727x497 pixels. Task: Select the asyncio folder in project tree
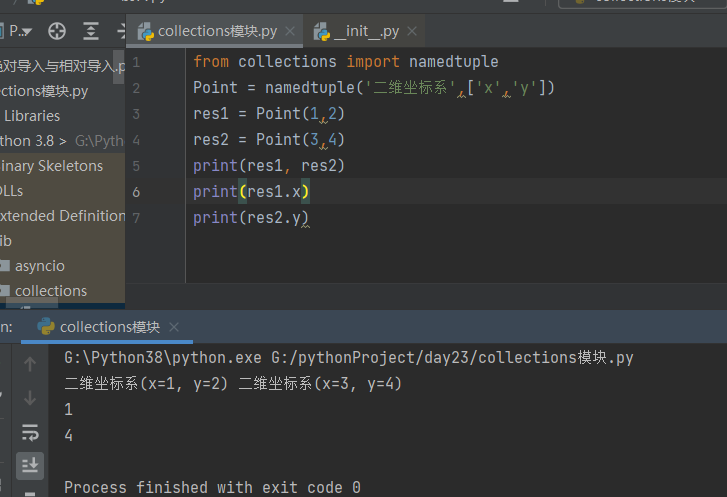point(40,266)
